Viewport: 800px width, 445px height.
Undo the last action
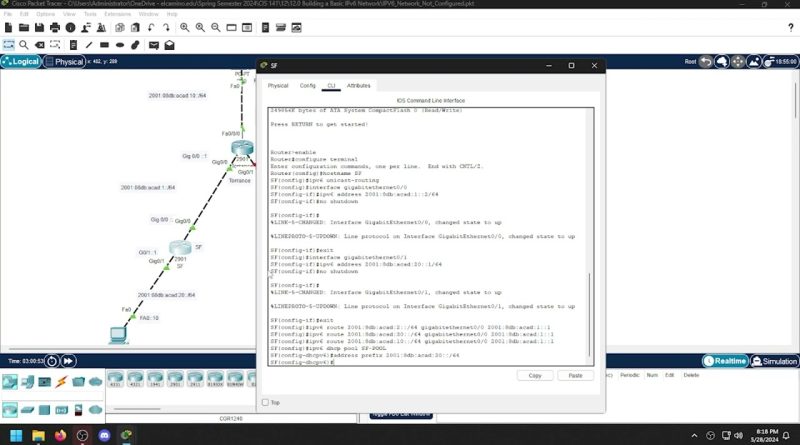pyautogui.click(x=151, y=28)
